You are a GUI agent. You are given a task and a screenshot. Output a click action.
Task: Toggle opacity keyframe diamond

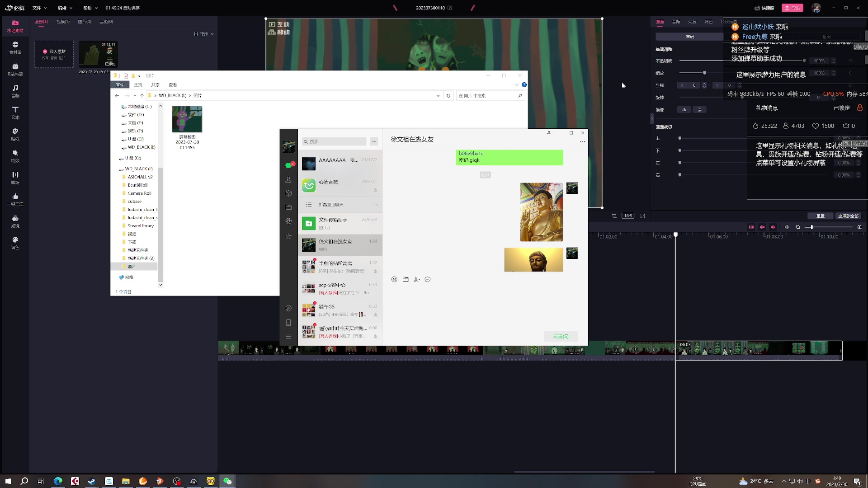pos(851,61)
